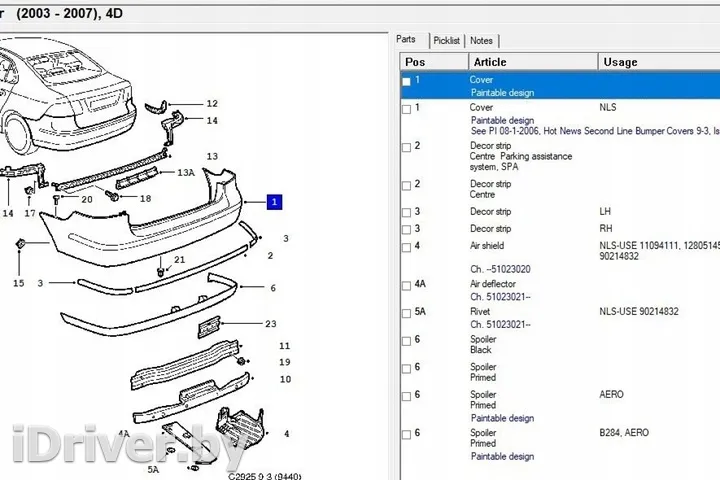Select 'NLS-USE 90214832' usage text
The image size is (720, 480).
point(639,311)
